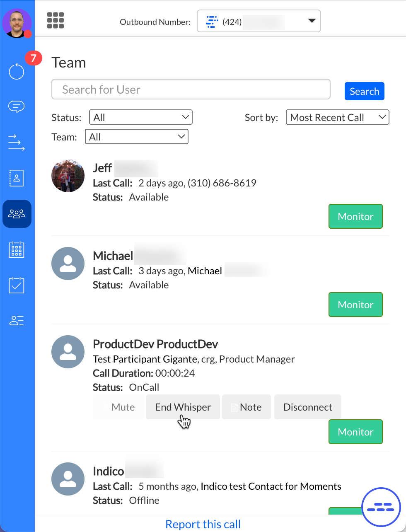Open the user list icon in sidebar
Viewport: 406px width, 532px height.
[x=17, y=321]
